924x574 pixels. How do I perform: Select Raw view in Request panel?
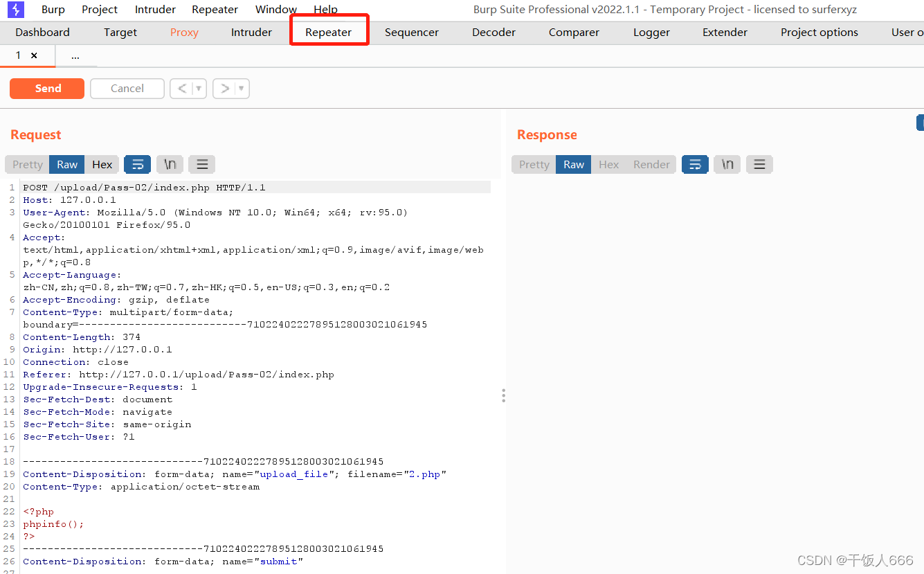tap(67, 164)
